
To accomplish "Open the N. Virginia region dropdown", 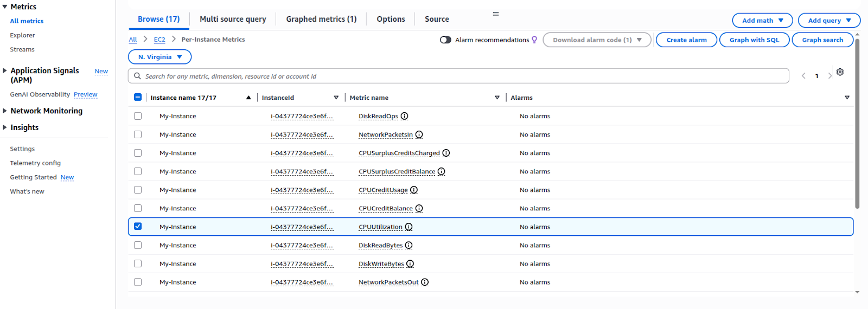I will click(x=159, y=57).
